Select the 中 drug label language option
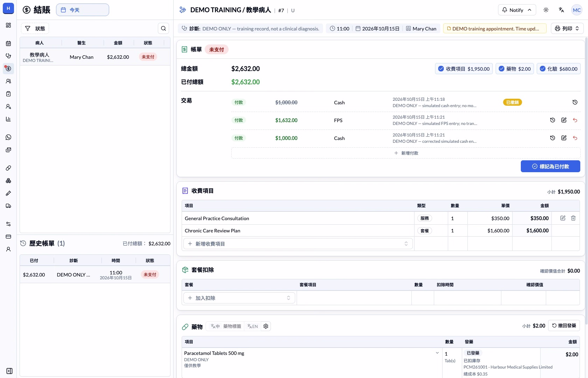The height and width of the screenshot is (378, 588). [x=215, y=326]
